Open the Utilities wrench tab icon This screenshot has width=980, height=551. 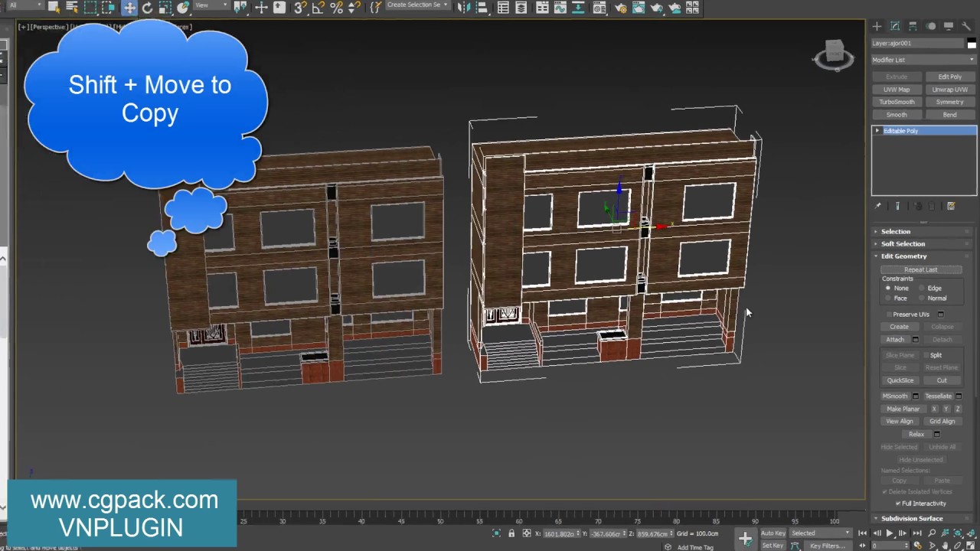pyautogui.click(x=966, y=26)
